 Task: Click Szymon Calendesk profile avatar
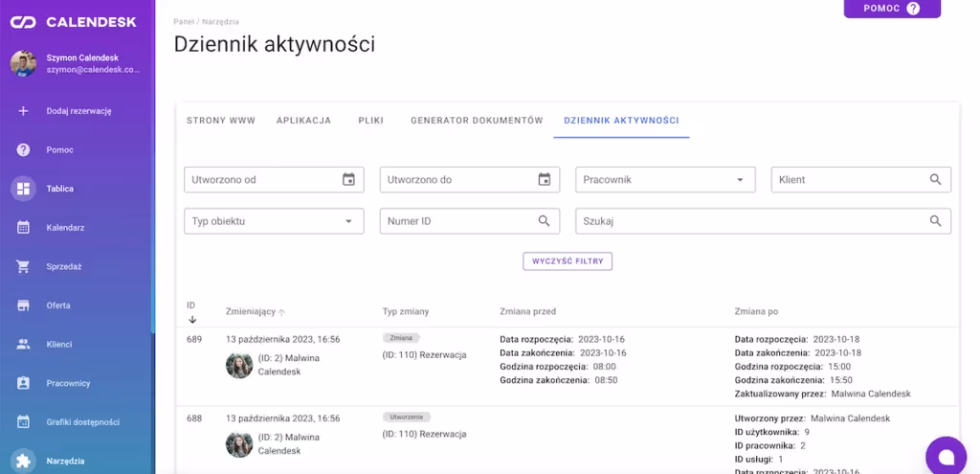[x=24, y=63]
